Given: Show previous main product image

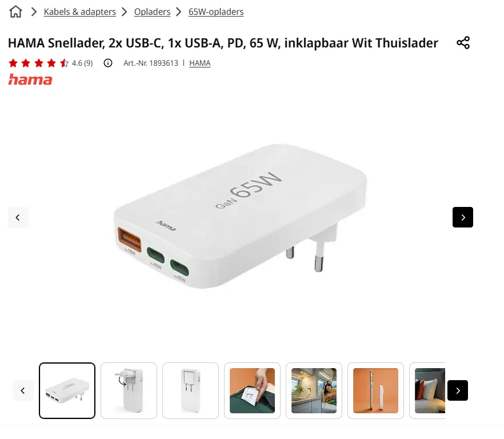Looking at the screenshot, I should pos(18,217).
